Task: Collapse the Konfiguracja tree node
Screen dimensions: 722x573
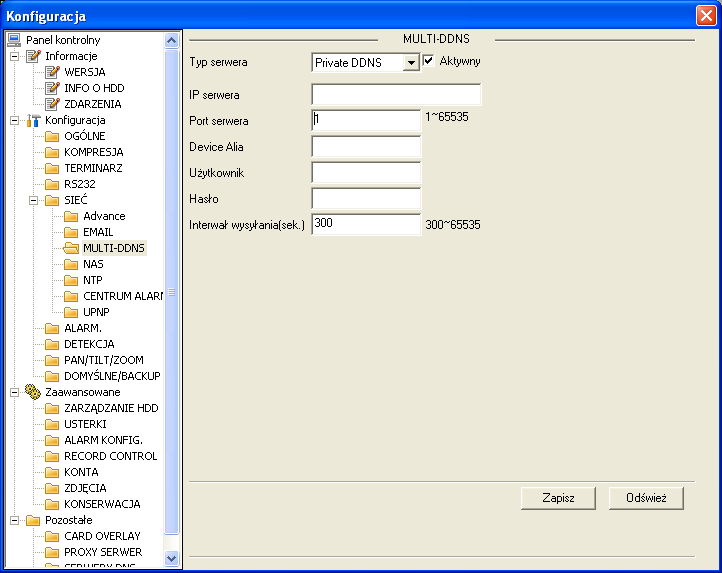Action: pyautogui.click(x=15, y=120)
